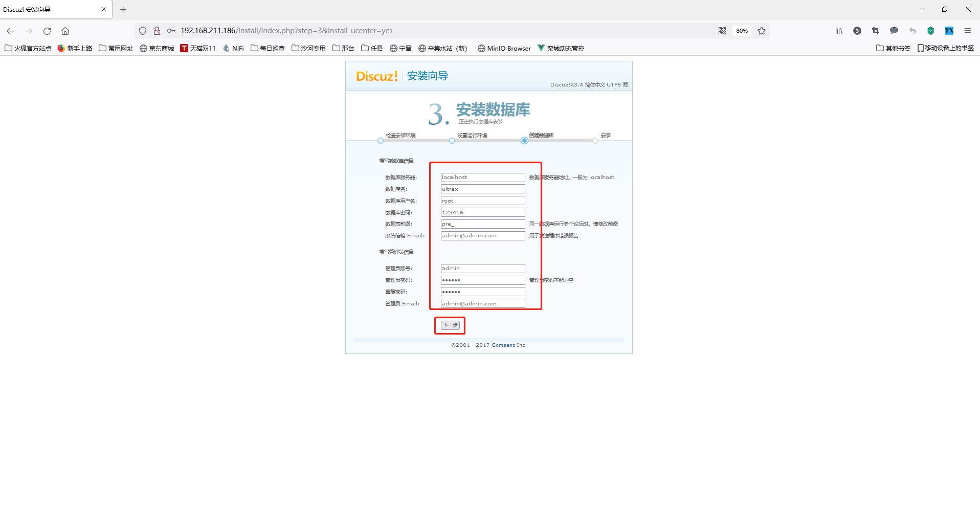Click the browser Forward arrow
Viewport: 980px width, 532px height.
pos(29,31)
